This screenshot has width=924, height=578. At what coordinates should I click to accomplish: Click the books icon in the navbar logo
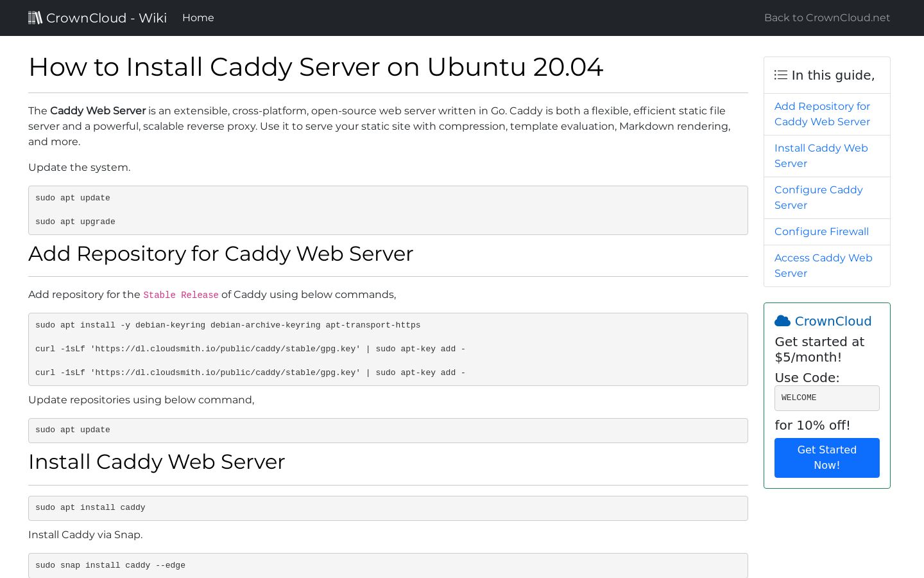35,18
